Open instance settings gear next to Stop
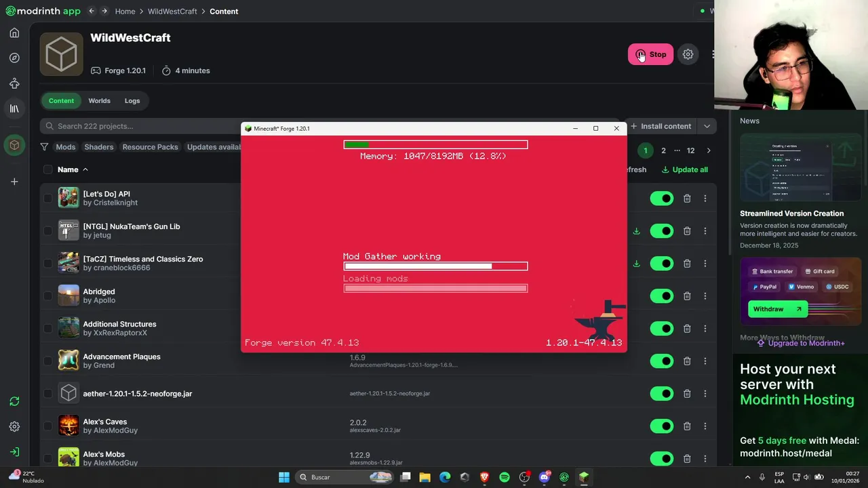 (x=688, y=54)
